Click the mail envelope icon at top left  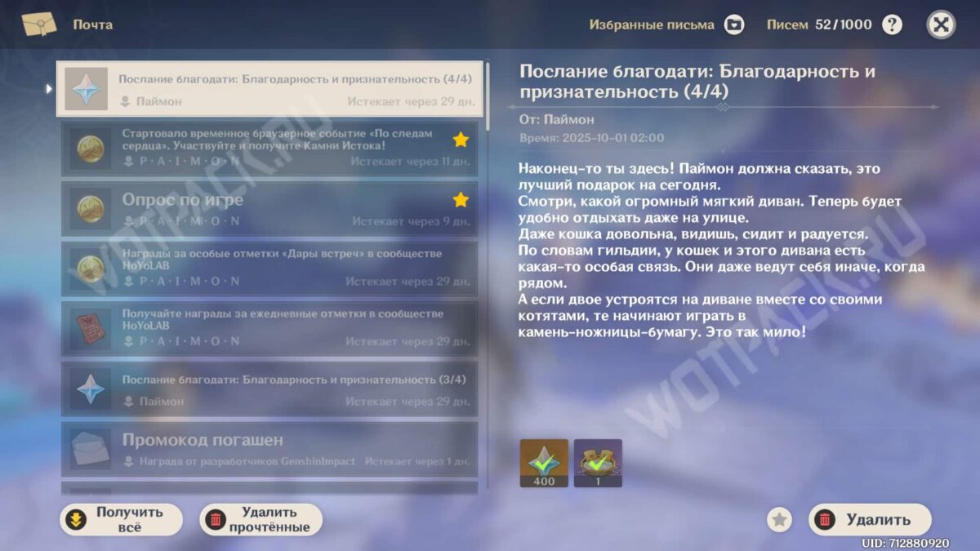[x=39, y=24]
